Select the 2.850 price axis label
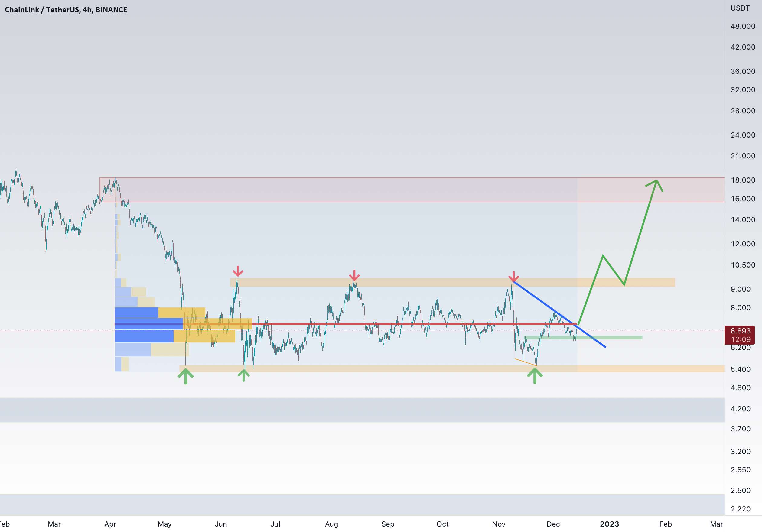Image resolution: width=762 pixels, height=532 pixels. pyautogui.click(x=740, y=470)
